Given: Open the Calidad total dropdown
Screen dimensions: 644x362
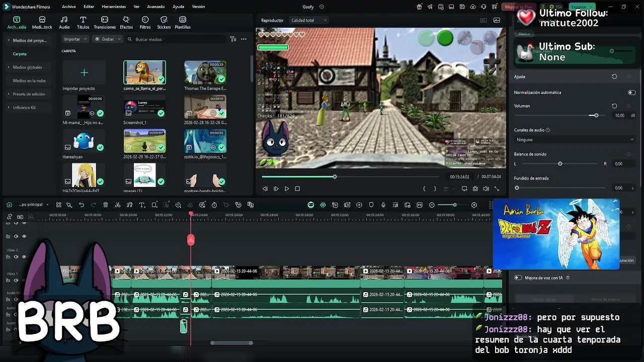Looking at the screenshot, I should 309,20.
